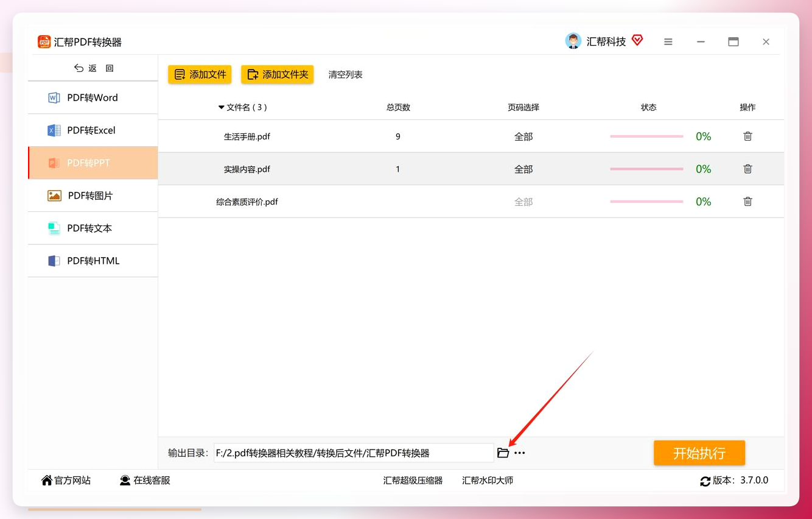Click the 在线客服 link text
This screenshot has width=812, height=519.
click(152, 481)
